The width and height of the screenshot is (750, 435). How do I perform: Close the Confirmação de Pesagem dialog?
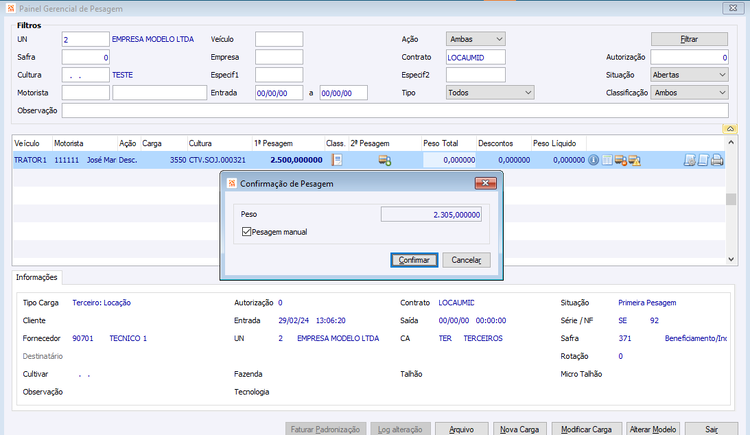(485, 183)
